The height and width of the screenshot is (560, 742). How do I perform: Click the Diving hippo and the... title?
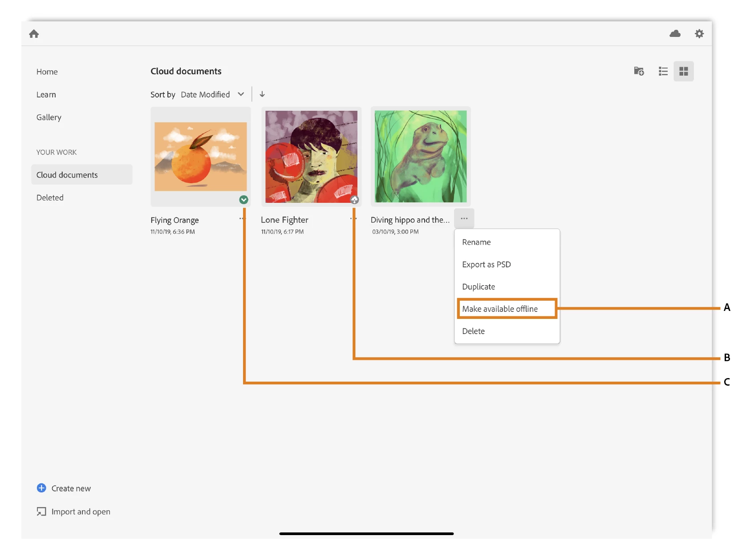coord(410,220)
